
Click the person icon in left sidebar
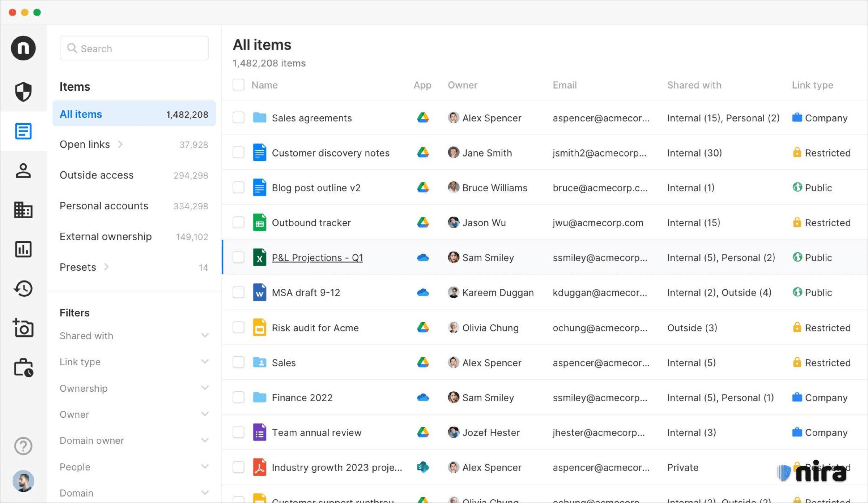(23, 171)
